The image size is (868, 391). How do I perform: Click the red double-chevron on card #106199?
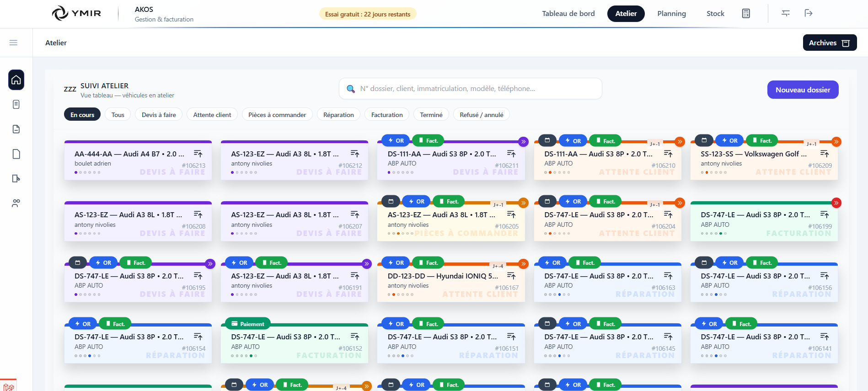(836, 203)
